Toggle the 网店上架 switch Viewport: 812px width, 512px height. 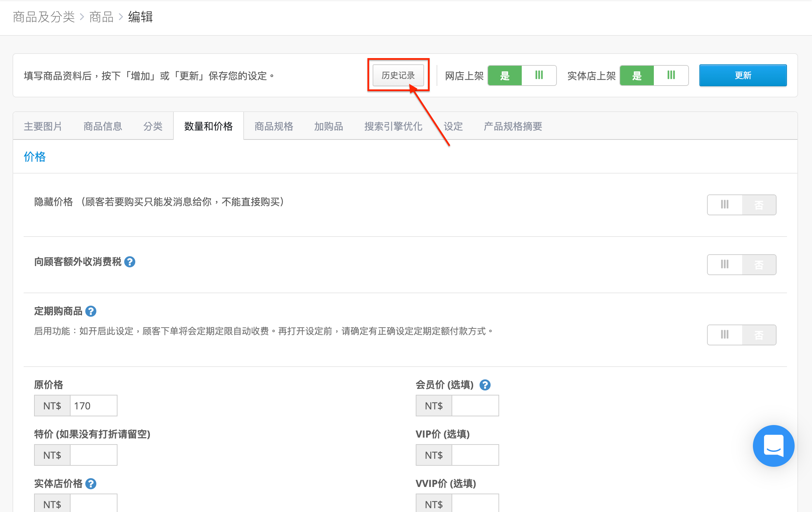522,75
